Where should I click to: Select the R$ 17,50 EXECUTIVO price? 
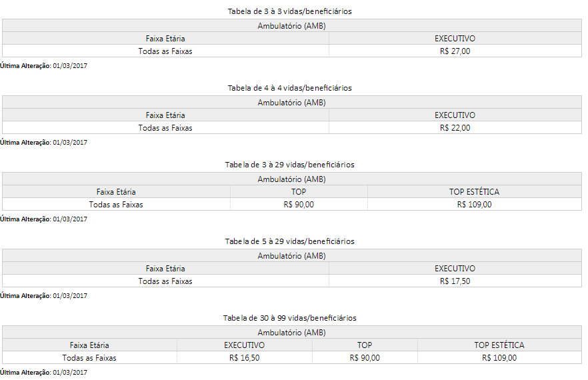(x=455, y=281)
